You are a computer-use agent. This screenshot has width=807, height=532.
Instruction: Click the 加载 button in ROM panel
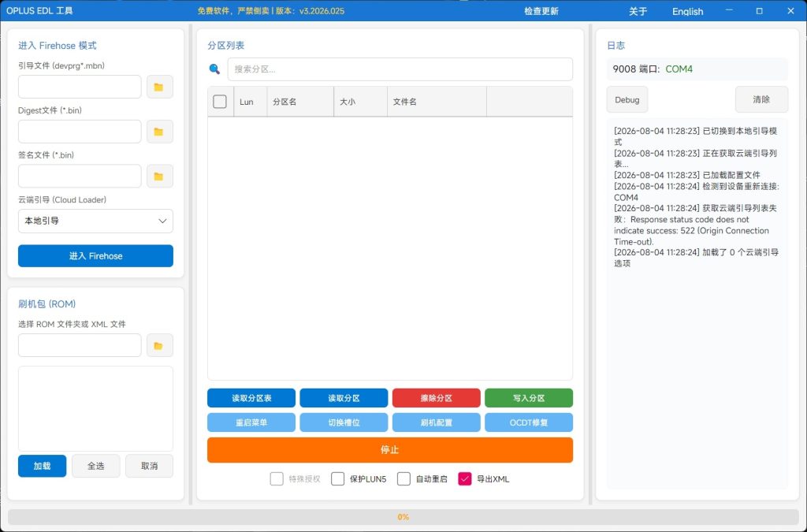pyautogui.click(x=43, y=466)
